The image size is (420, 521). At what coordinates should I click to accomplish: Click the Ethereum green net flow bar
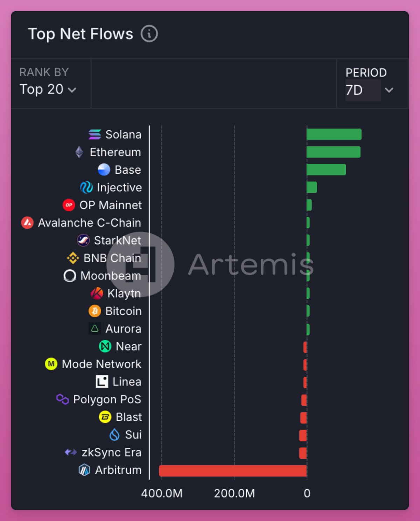(x=333, y=152)
